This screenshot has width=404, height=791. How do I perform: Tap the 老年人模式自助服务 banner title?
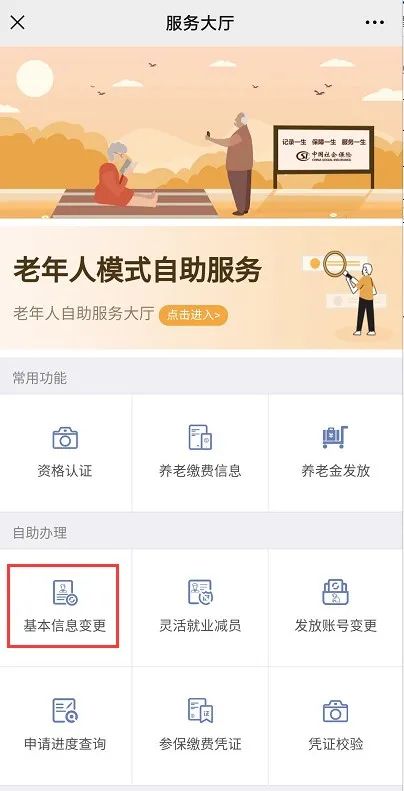pyautogui.click(x=137, y=270)
